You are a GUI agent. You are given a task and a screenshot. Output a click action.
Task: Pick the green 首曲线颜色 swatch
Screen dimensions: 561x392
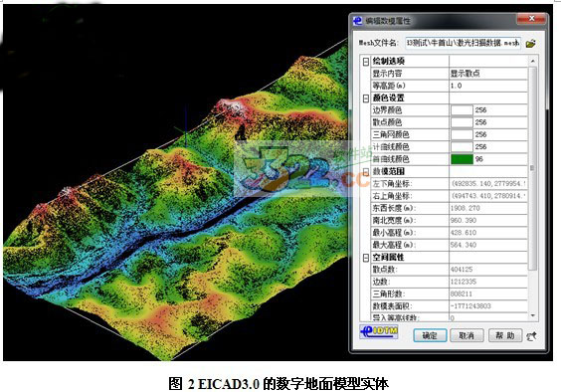tap(462, 159)
